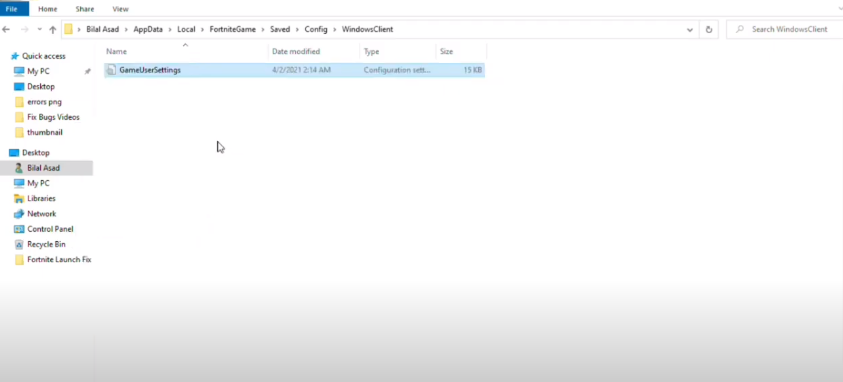
Task: Select pinned My PC under Quick access
Action: tap(38, 71)
